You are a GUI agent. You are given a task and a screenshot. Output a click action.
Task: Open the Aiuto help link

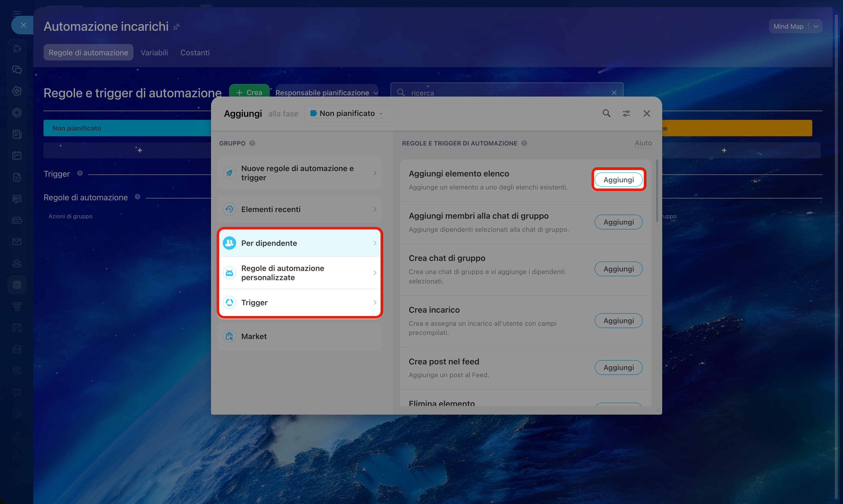[643, 143]
